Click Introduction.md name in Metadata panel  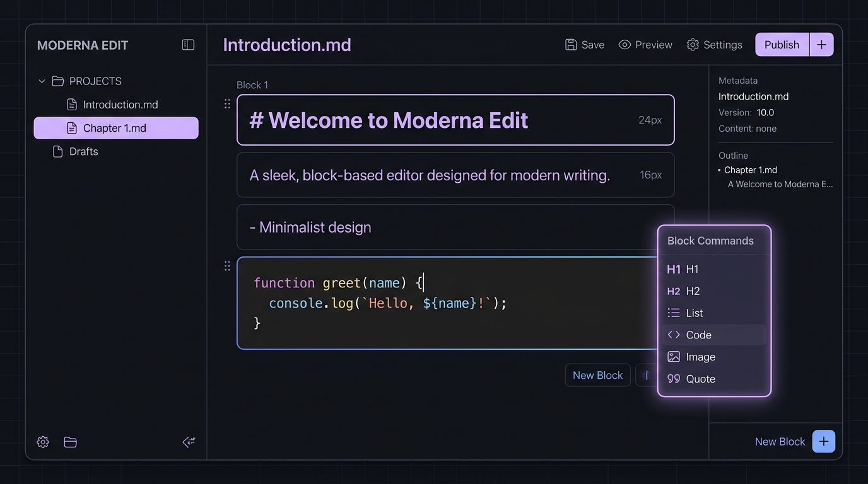pos(754,96)
